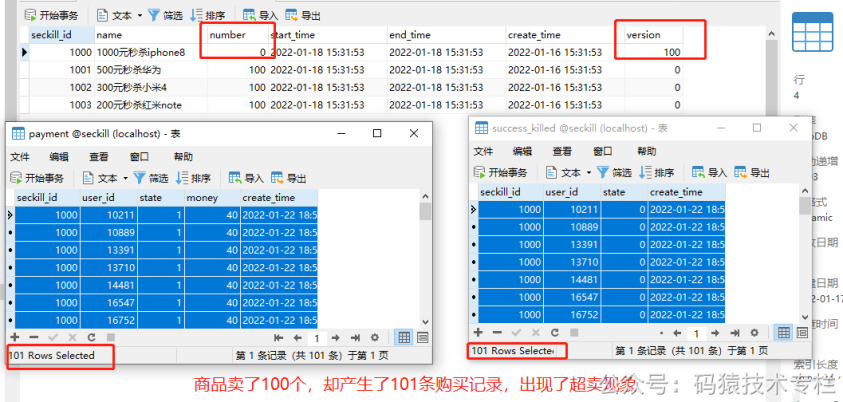Open 窗口 menu in payment window
This screenshot has width=843, height=402.
pos(139,157)
